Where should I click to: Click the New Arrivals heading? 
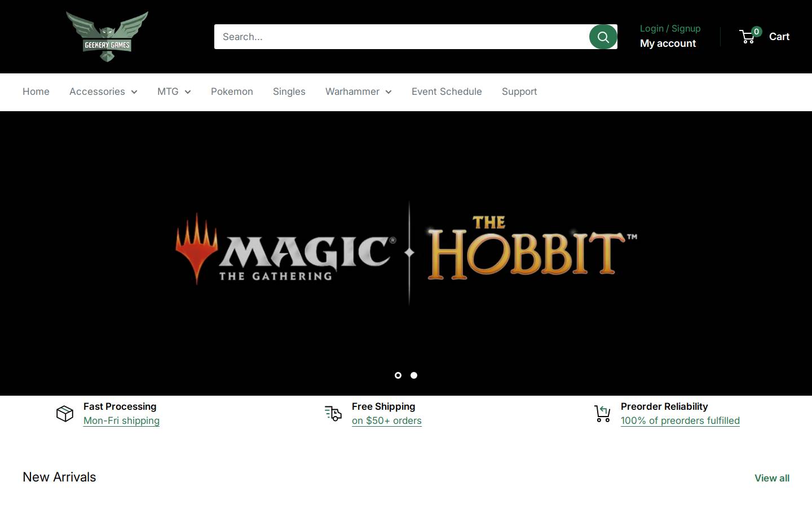[59, 477]
